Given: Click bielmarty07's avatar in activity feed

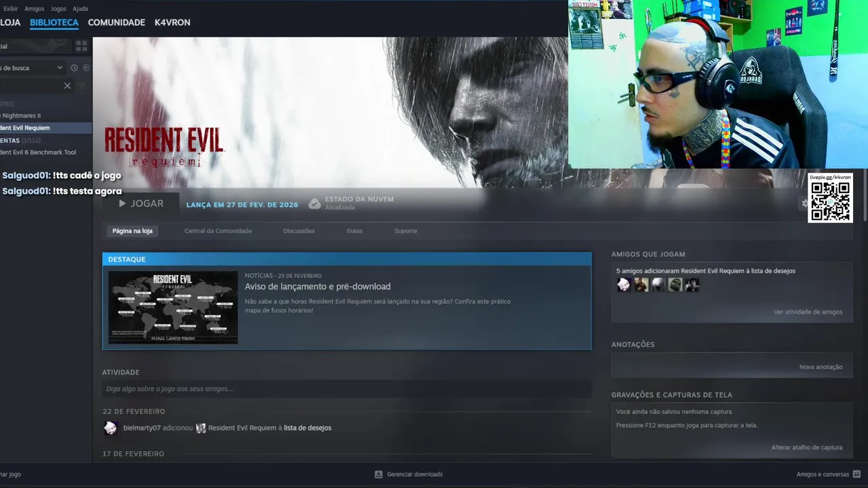Looking at the screenshot, I should [111, 428].
